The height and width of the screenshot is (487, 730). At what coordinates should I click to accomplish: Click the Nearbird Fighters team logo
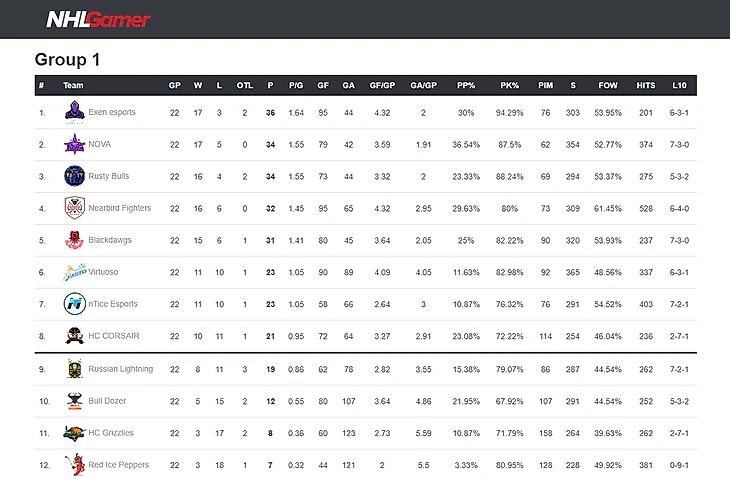click(75, 208)
